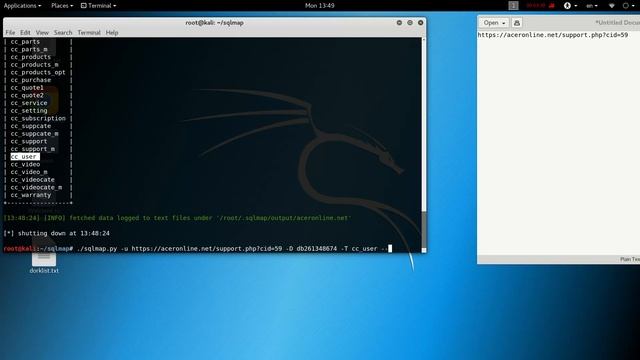Open the terminal Search menu
640x360 pixels.
pyautogui.click(x=63, y=33)
